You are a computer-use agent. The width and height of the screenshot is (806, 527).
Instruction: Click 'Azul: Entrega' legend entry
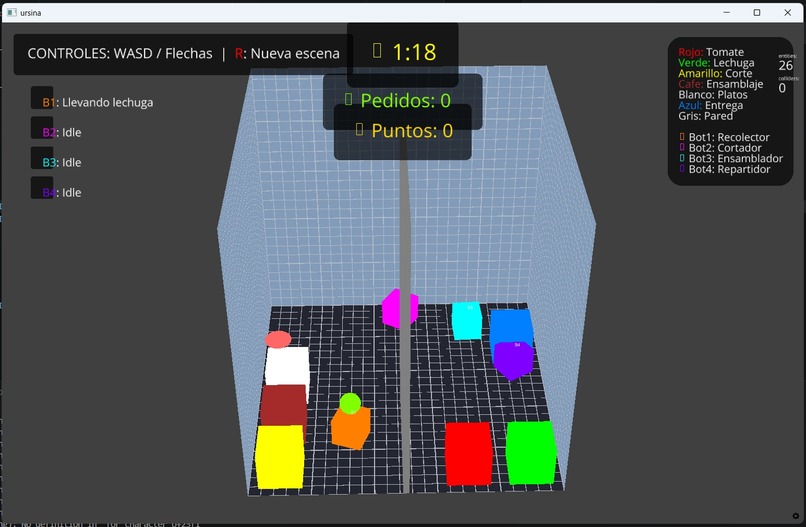tap(710, 105)
